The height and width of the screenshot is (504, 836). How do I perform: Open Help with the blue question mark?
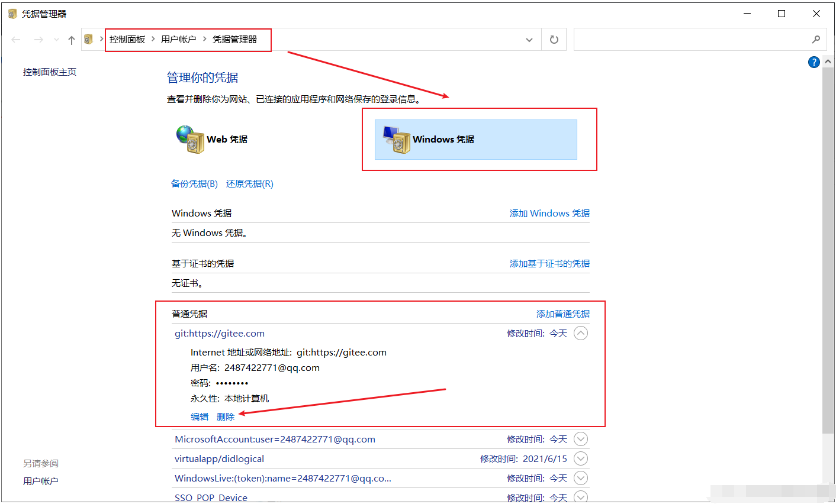[814, 62]
